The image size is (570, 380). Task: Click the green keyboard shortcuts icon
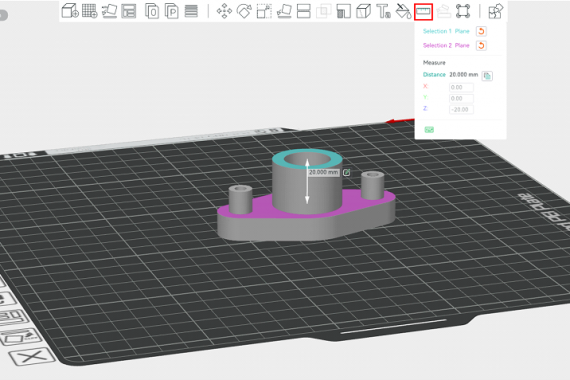(429, 130)
